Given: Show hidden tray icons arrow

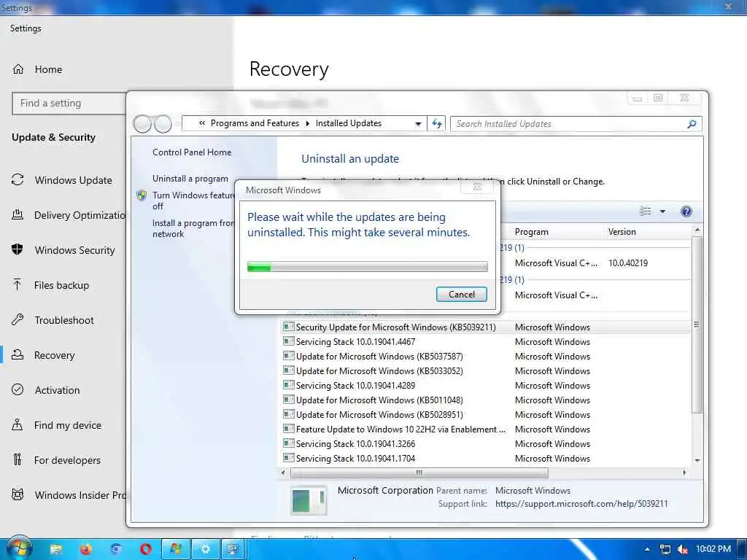Looking at the screenshot, I should (647, 549).
